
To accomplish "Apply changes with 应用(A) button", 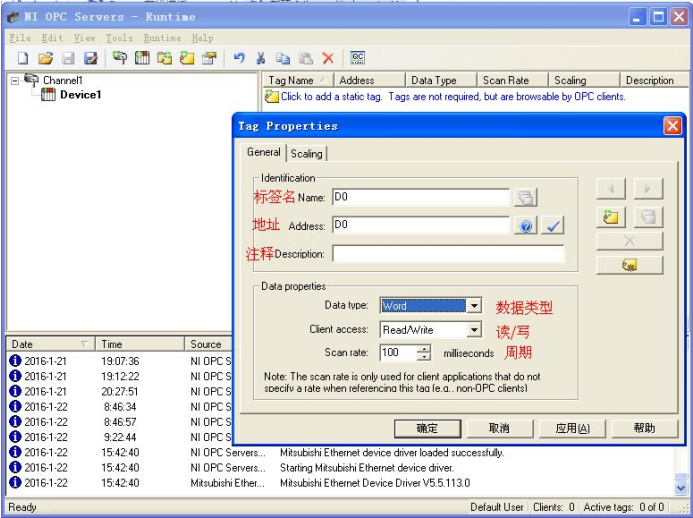I will tap(572, 428).
